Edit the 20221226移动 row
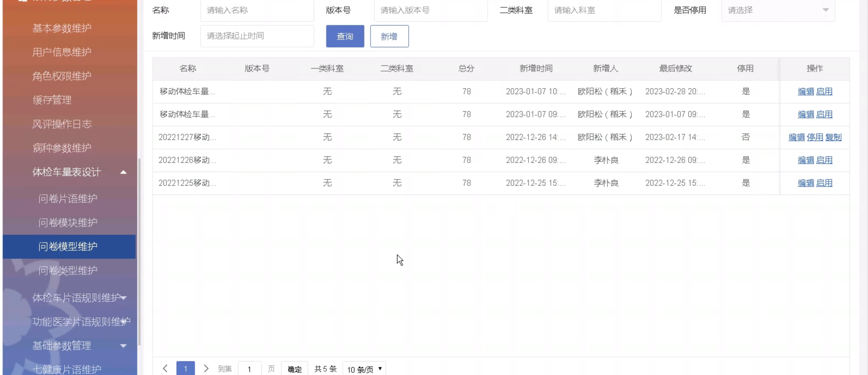This screenshot has height=375, width=868. (806, 160)
